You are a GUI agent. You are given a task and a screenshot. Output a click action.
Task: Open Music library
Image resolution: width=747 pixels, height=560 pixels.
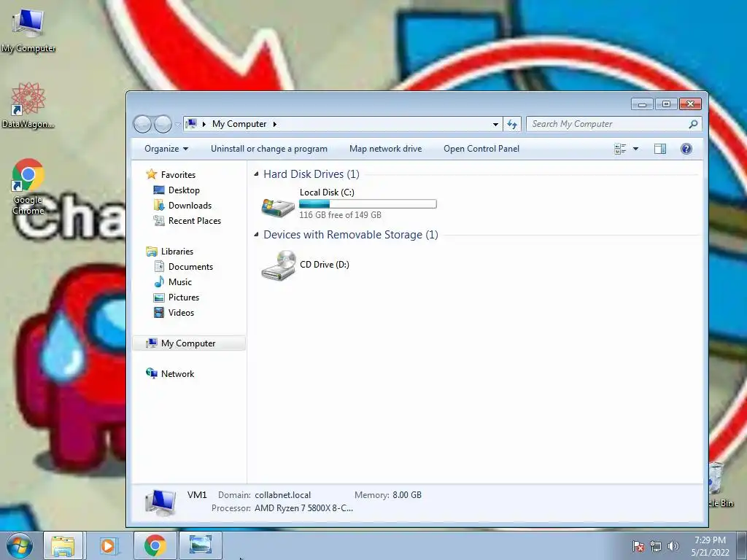[179, 282]
